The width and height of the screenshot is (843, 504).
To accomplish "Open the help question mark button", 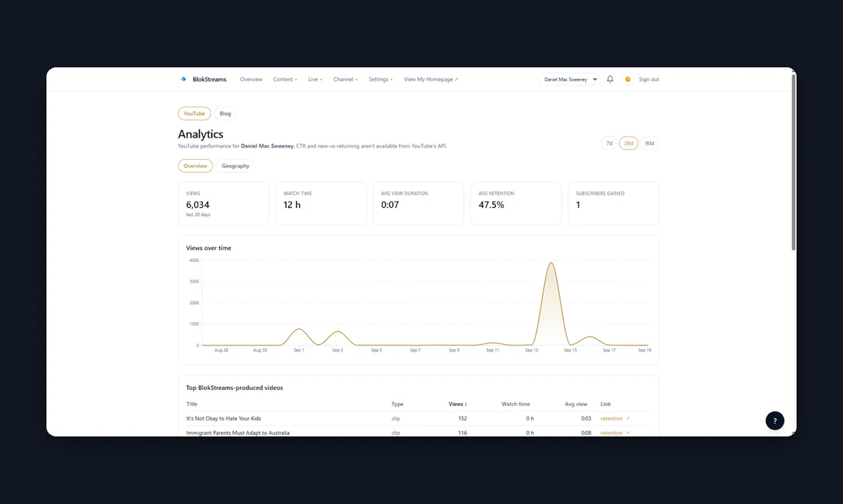I will pos(775,421).
